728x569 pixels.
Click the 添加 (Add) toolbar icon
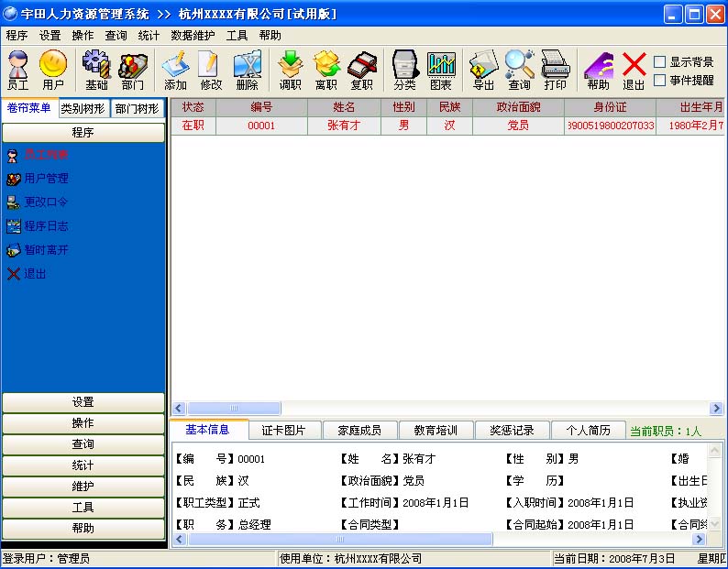pos(175,70)
